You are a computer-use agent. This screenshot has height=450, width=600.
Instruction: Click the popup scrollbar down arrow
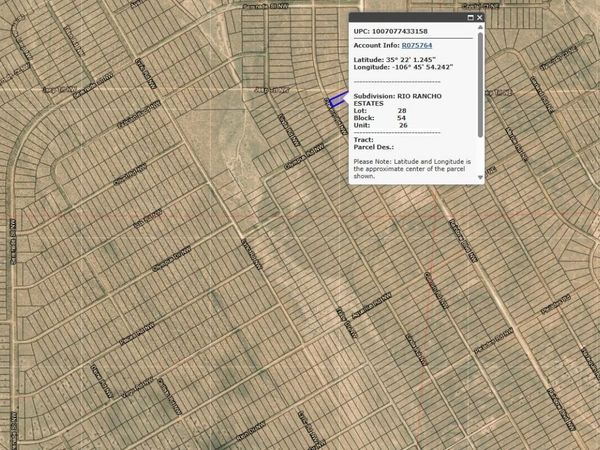(x=480, y=178)
